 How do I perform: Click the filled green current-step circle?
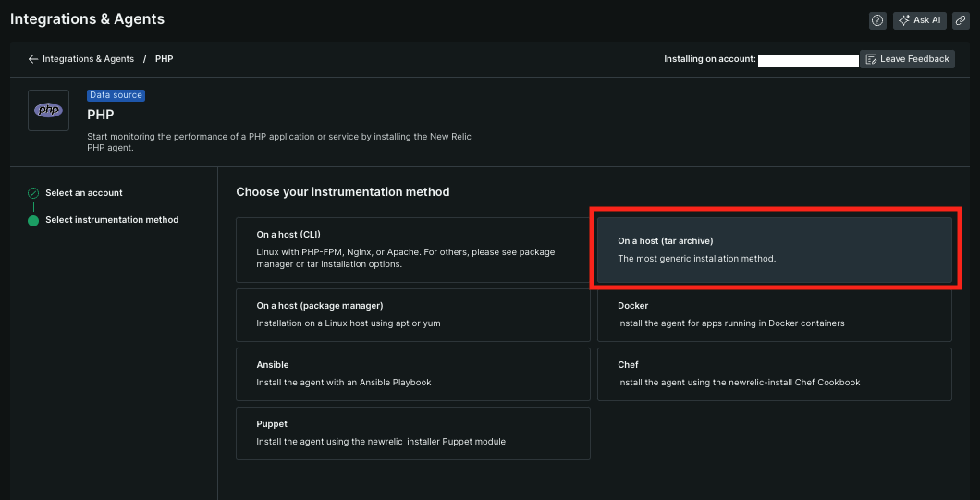(x=33, y=220)
